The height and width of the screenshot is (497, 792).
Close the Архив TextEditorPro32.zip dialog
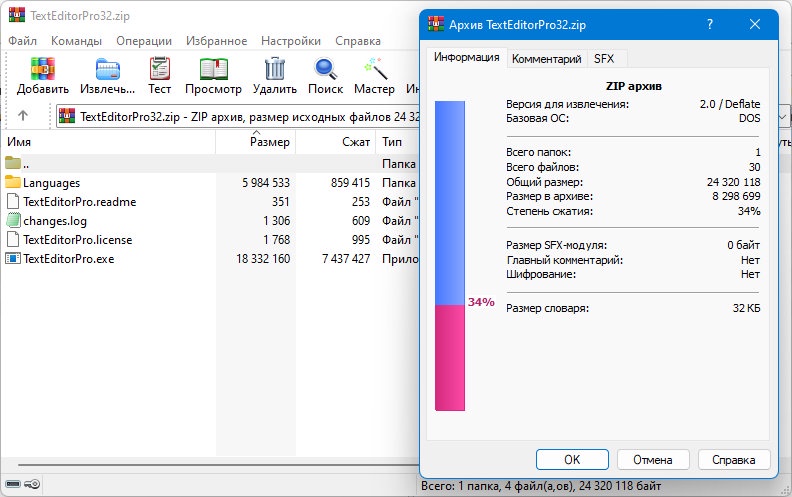coord(755,24)
